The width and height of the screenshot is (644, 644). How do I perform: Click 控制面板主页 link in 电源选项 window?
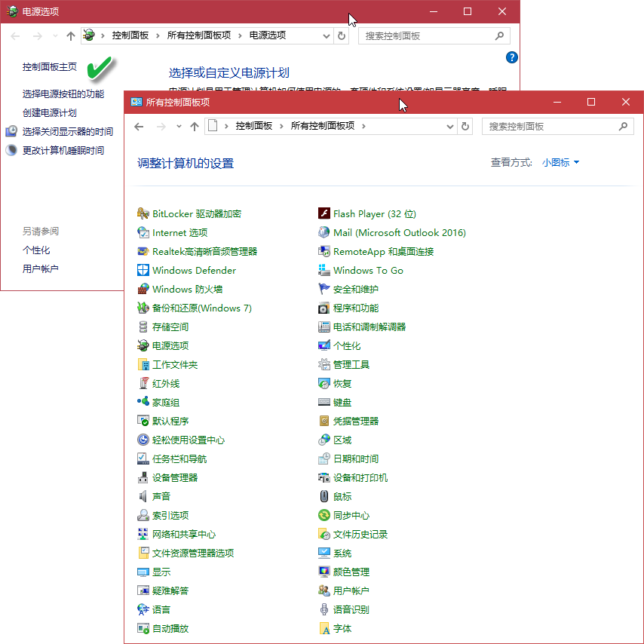(x=50, y=67)
